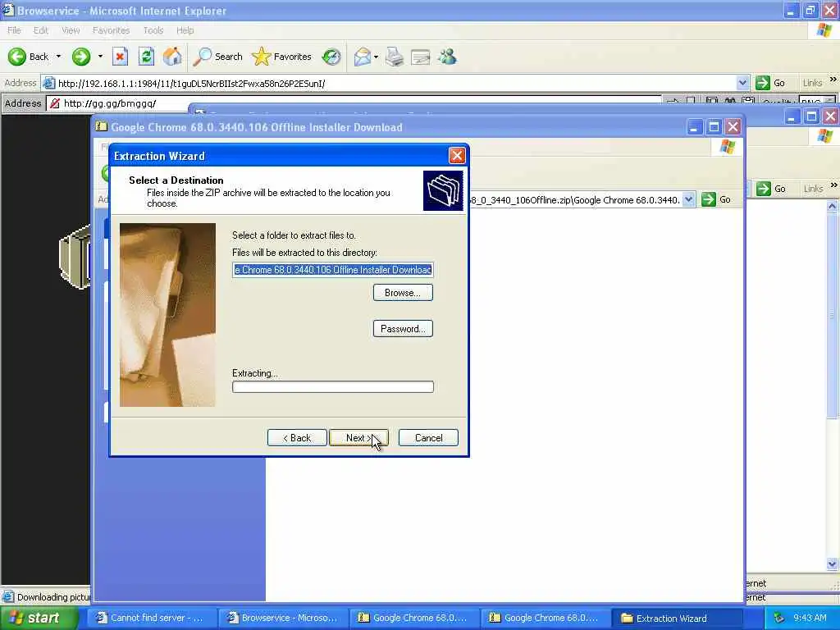Open the Favorites menu
Image resolution: width=840 pixels, height=630 pixels.
click(111, 30)
